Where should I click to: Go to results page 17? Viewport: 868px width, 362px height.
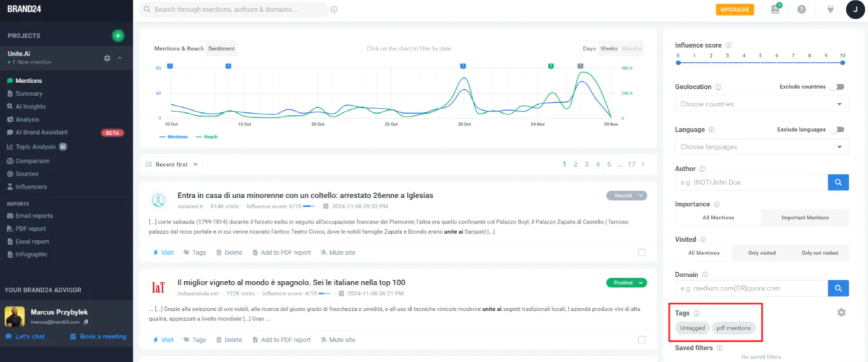(632, 164)
